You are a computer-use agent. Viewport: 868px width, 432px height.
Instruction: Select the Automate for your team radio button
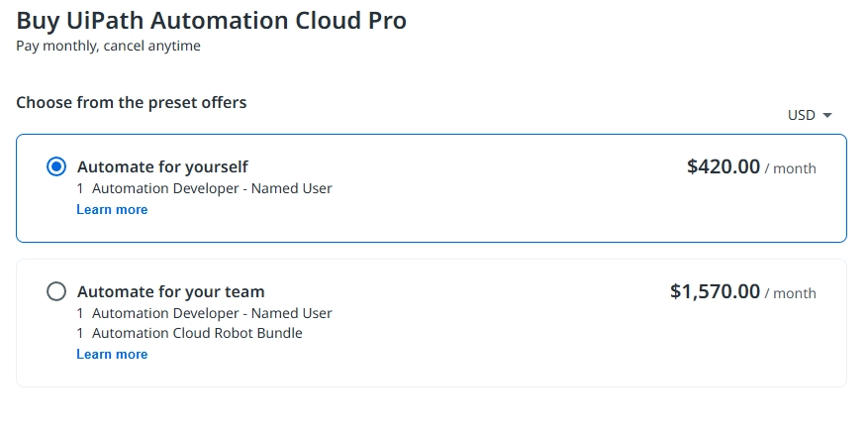(x=56, y=291)
